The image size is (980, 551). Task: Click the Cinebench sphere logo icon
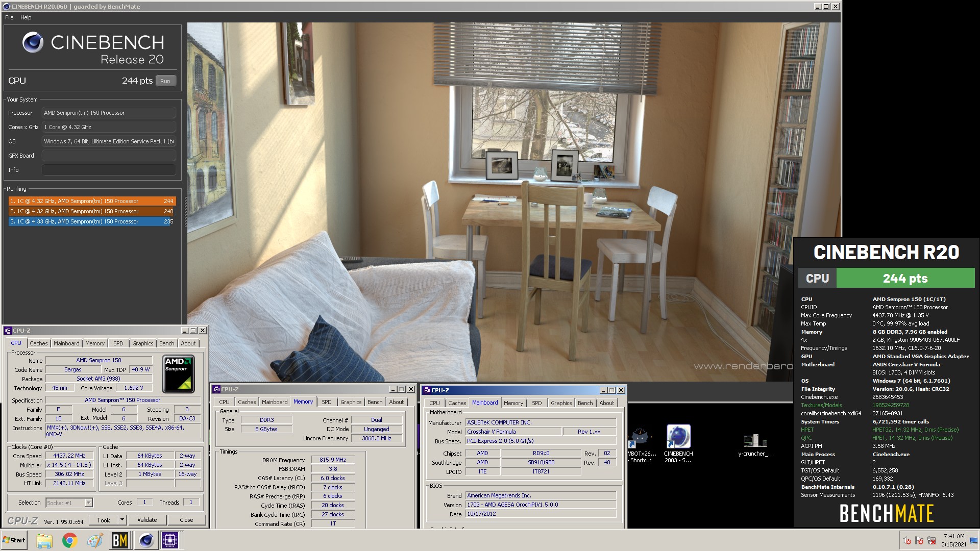tap(33, 43)
